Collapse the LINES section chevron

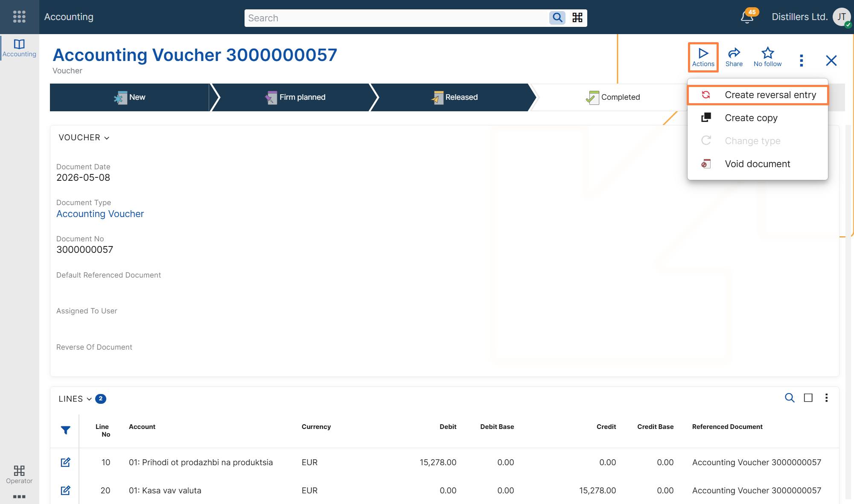point(89,399)
